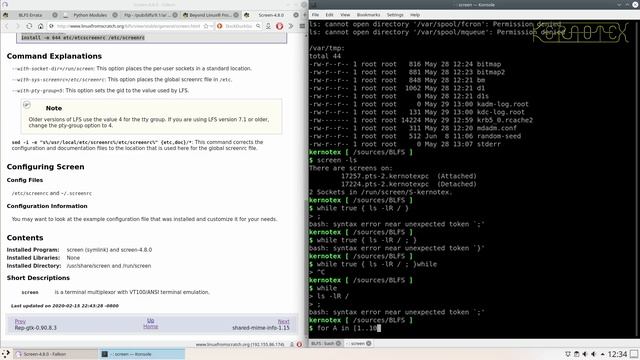640x360 pixels.
Task: Open the Home link on the page
Action: click(x=151, y=326)
